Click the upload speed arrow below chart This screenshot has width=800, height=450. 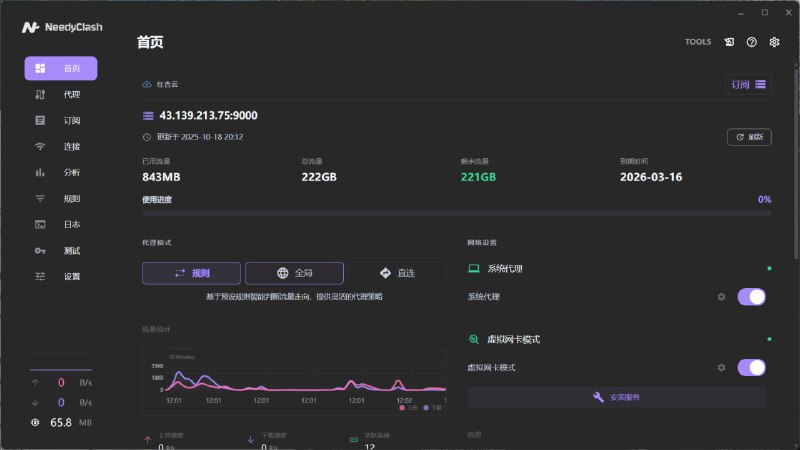point(147,440)
